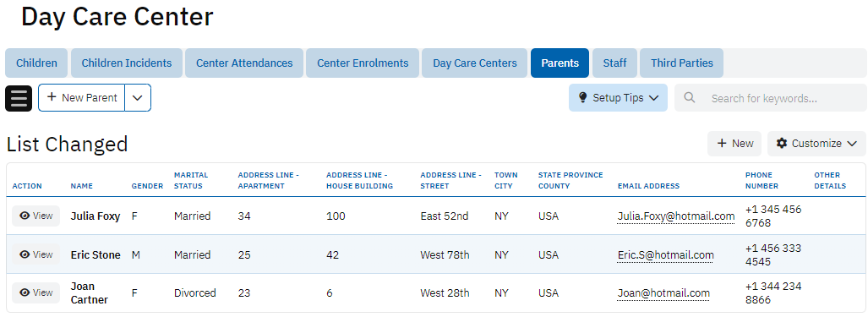Image resolution: width=868 pixels, height=317 pixels.
Task: Open the hamburger menu icon
Action: coord(19,98)
